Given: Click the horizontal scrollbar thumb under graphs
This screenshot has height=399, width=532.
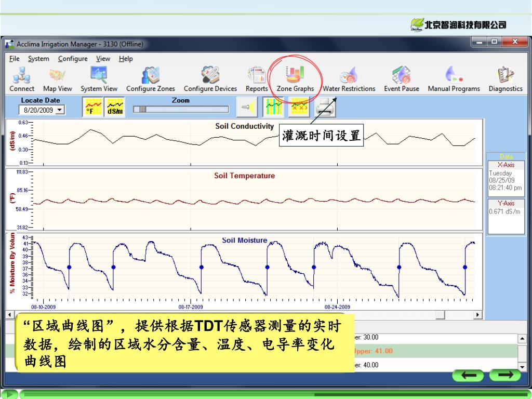Looking at the screenshot, I should tap(440, 315).
